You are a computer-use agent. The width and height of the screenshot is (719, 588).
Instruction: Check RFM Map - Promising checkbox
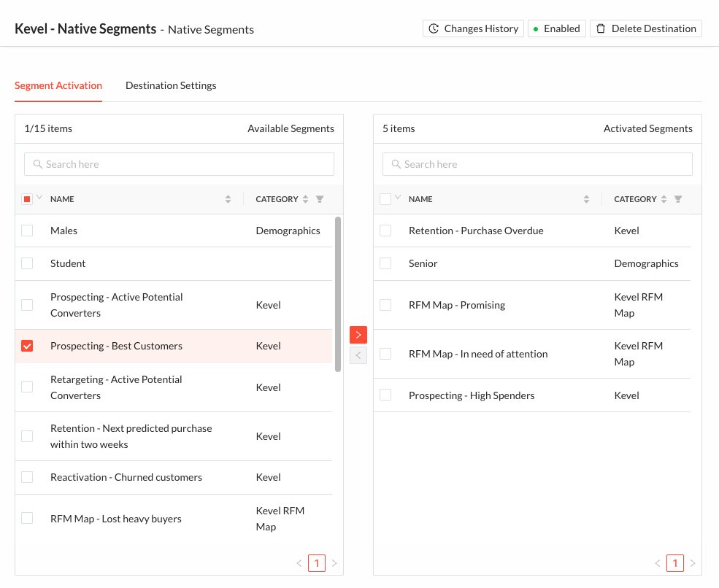point(385,305)
